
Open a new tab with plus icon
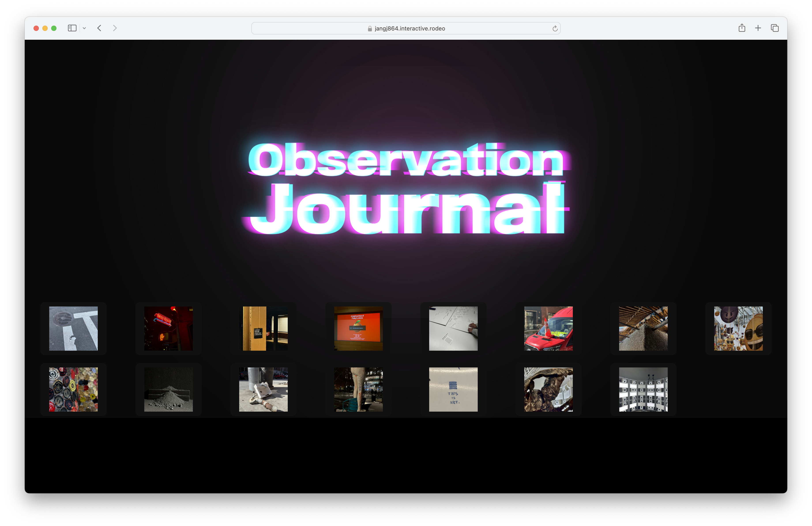pyautogui.click(x=758, y=28)
